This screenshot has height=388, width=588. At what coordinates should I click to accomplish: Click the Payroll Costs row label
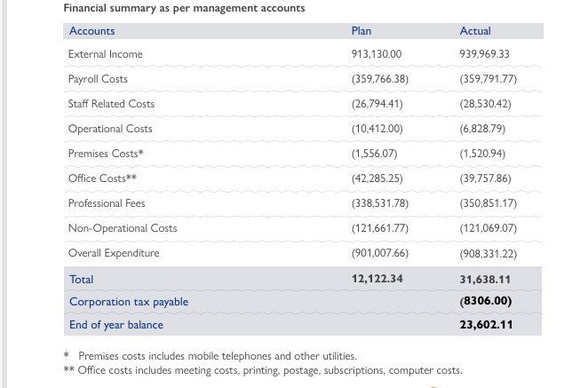(x=98, y=79)
